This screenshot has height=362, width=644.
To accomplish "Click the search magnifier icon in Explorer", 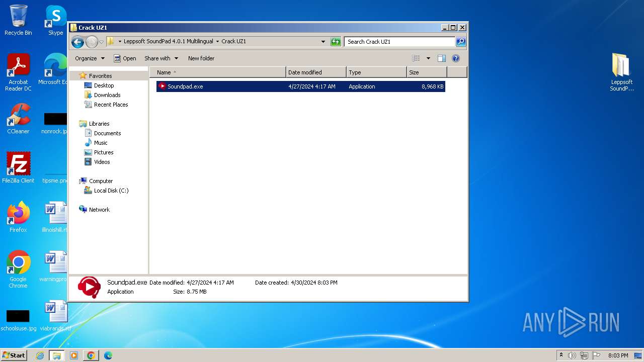I will (x=460, y=42).
